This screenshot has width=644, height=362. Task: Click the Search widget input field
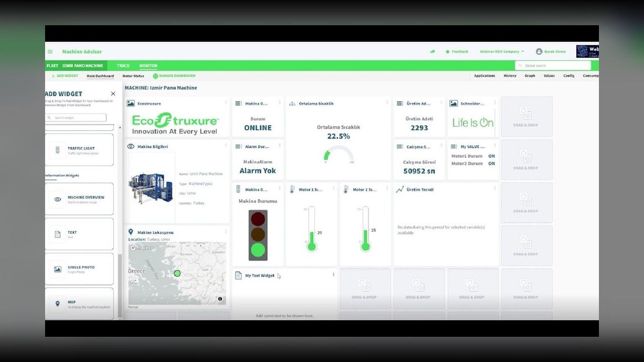click(76, 117)
